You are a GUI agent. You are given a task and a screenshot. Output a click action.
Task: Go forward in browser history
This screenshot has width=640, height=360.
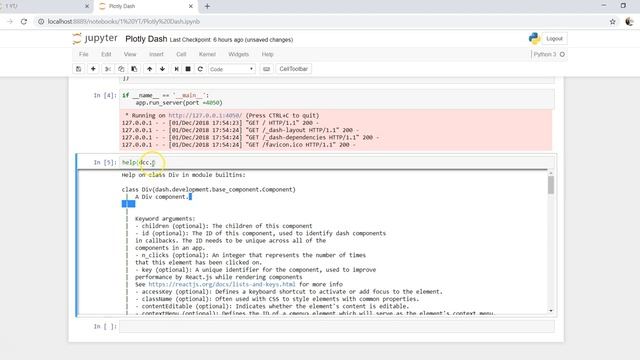click(10, 22)
